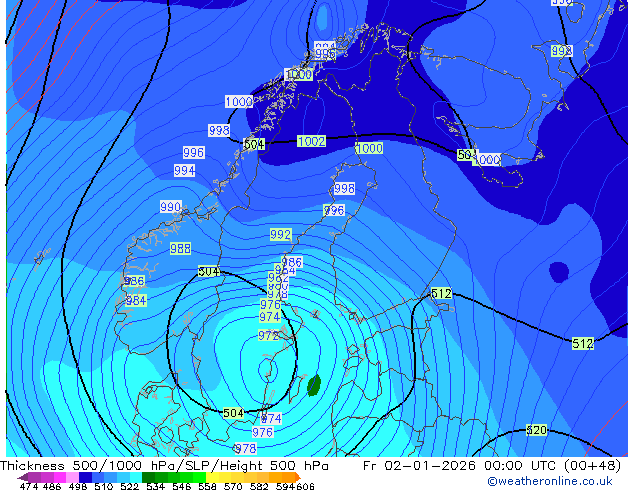Screen dimensions: 634x490
Task: Click the legend value 474
Action: [29, 486]
